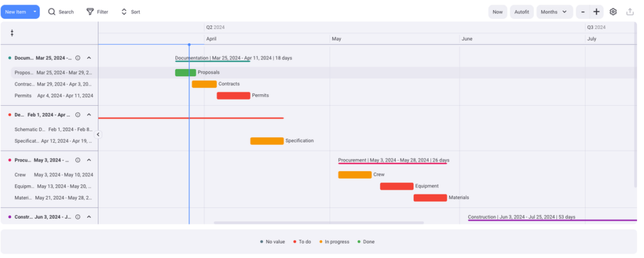Zoom in with the plus button

(596, 12)
